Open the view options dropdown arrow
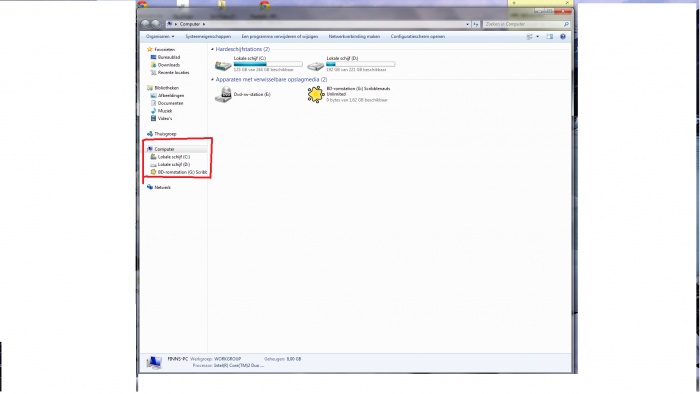 click(x=538, y=37)
